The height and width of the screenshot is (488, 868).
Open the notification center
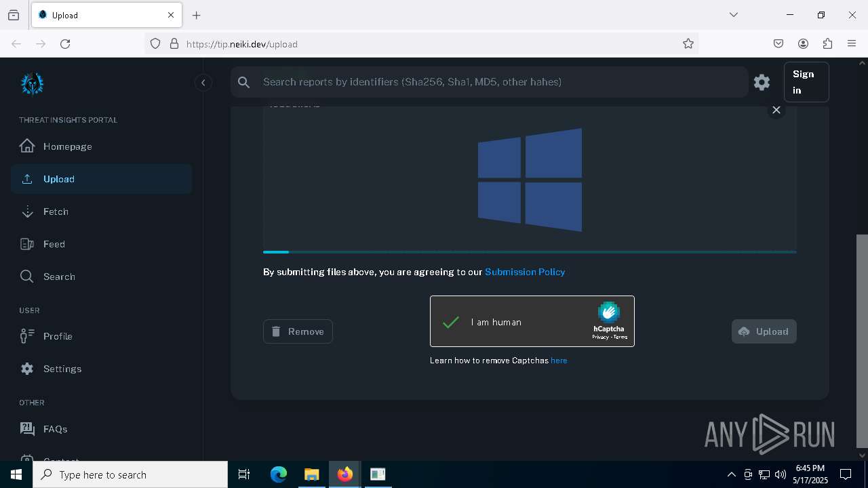pos(846,474)
